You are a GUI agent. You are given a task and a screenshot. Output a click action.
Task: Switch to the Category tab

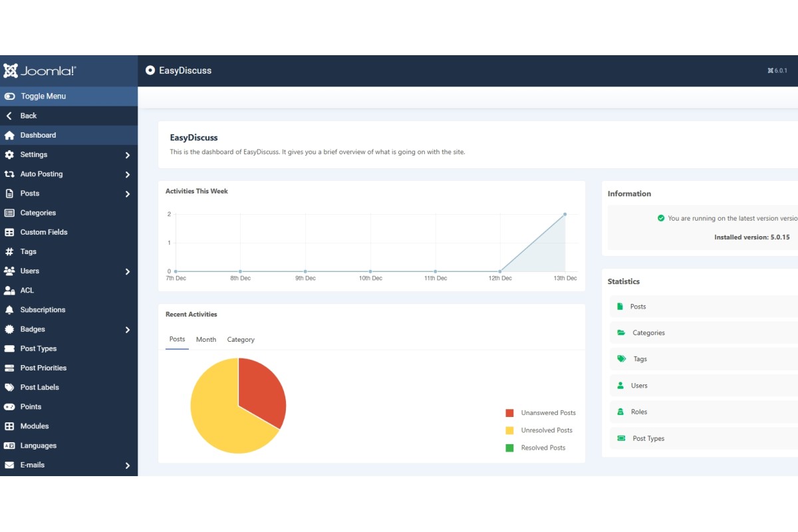pos(241,339)
